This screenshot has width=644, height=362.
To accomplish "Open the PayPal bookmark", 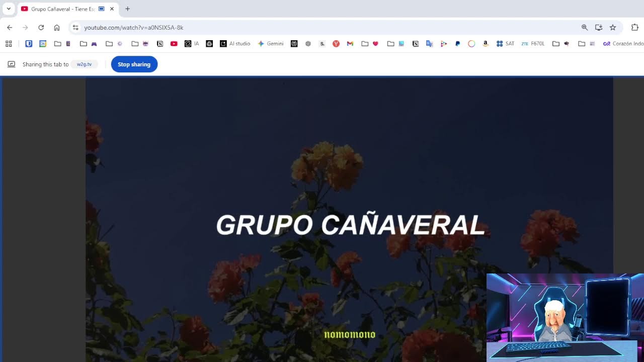I will pyautogui.click(x=457, y=44).
